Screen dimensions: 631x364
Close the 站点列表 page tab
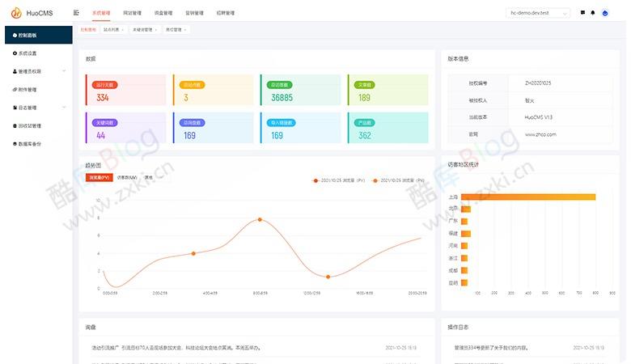click(x=122, y=30)
